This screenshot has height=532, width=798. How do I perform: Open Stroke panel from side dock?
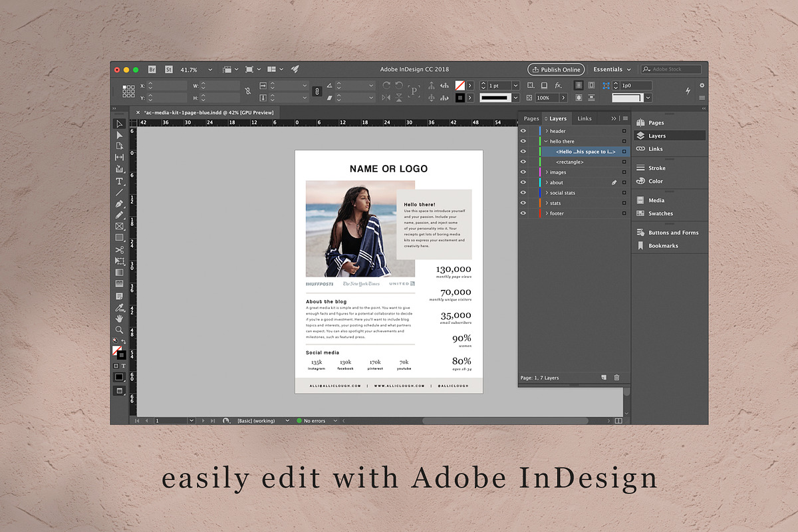650,168
